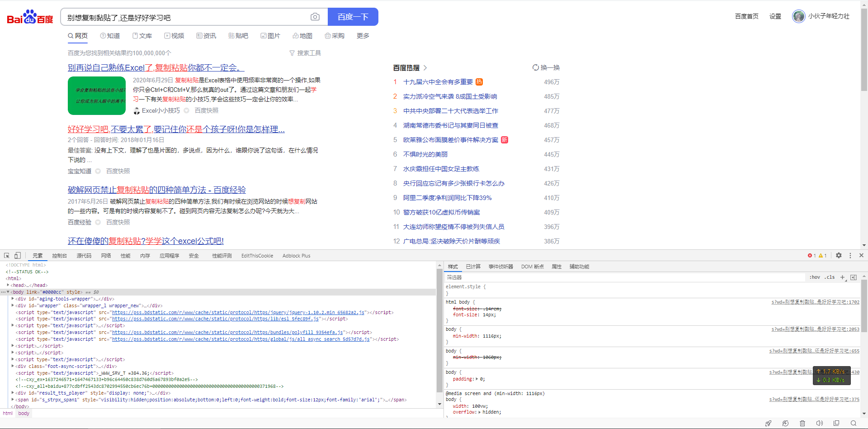This screenshot has width=868, height=429.
Task: Click the user avatar 小伙子年轻力壮
Action: (x=799, y=16)
